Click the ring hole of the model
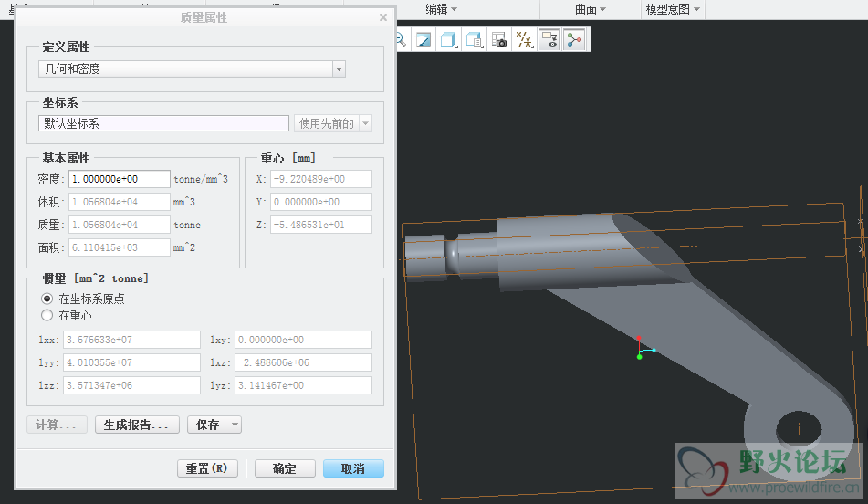 pyautogui.click(x=799, y=429)
